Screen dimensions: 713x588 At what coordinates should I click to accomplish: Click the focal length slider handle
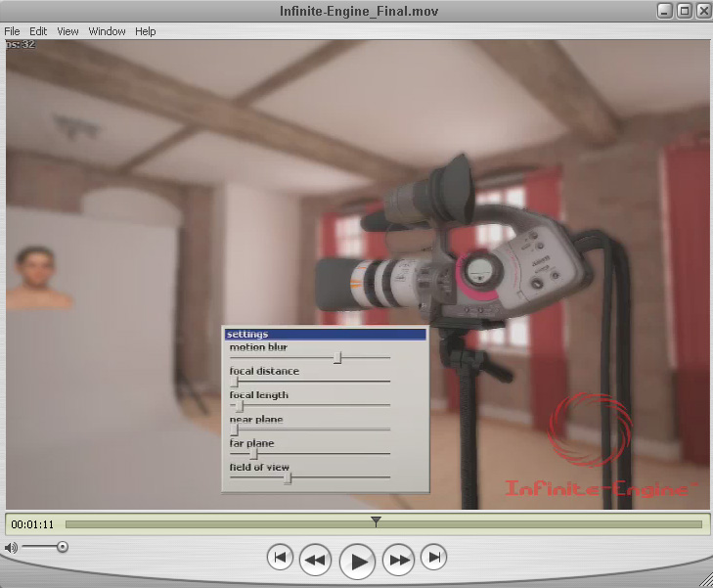tap(240, 405)
